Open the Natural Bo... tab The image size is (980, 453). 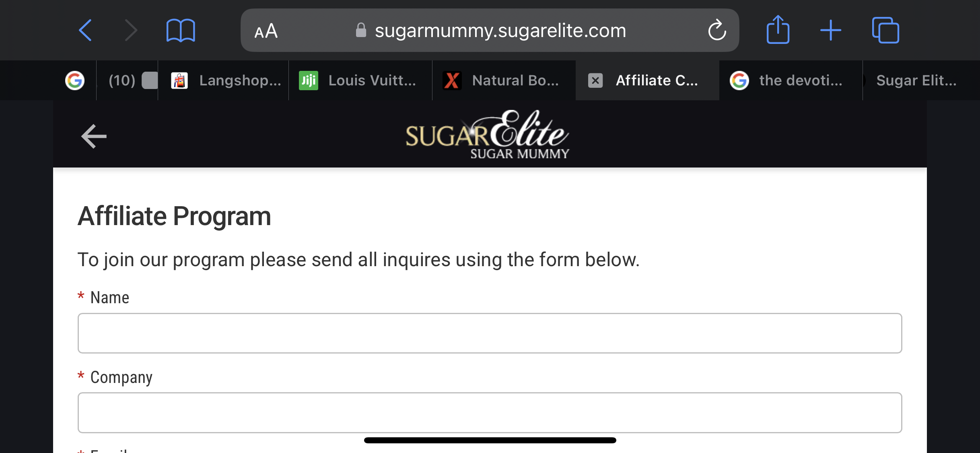coord(504,81)
